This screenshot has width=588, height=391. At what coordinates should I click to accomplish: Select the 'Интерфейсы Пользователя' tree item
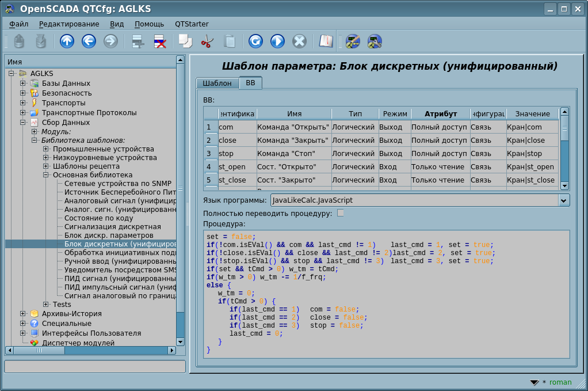[x=91, y=333]
